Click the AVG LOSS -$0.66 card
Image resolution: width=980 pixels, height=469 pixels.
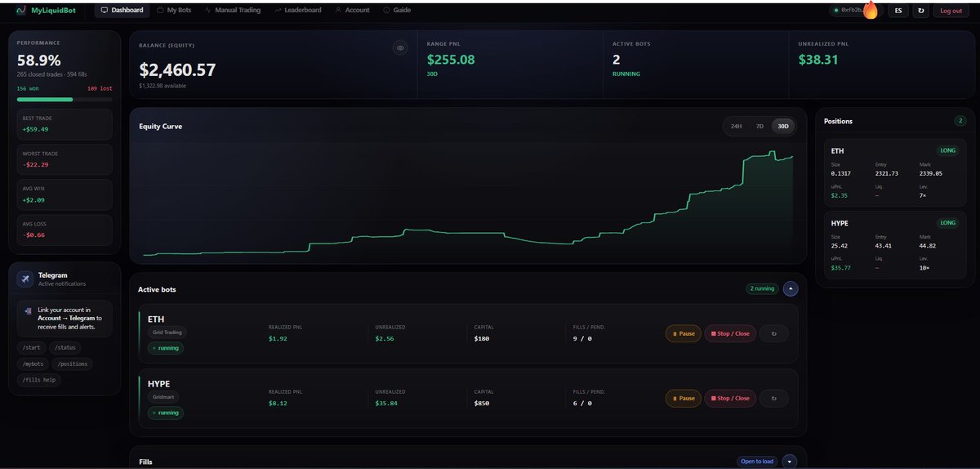65,230
